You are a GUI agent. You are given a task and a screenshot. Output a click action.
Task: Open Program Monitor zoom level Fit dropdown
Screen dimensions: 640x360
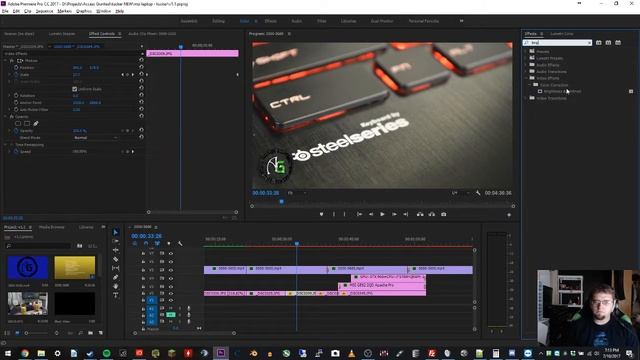pos(297,193)
